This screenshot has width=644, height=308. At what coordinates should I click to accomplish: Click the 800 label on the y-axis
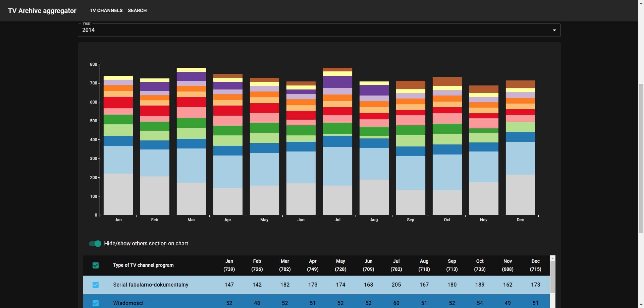coord(93,64)
